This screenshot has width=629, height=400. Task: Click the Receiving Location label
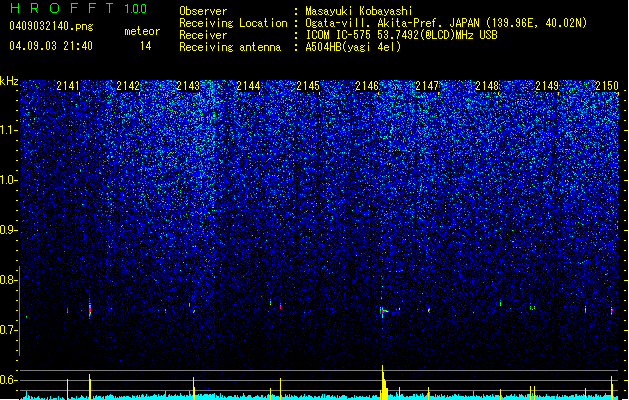(x=233, y=23)
